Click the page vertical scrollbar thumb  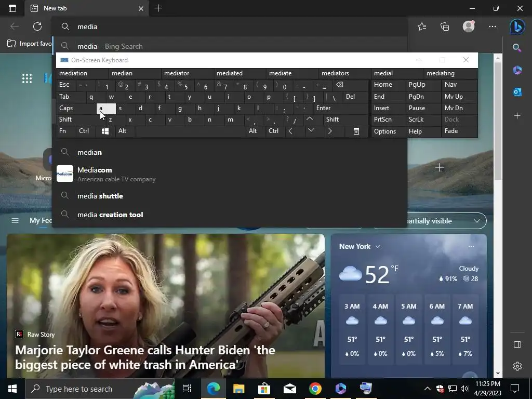click(498, 122)
